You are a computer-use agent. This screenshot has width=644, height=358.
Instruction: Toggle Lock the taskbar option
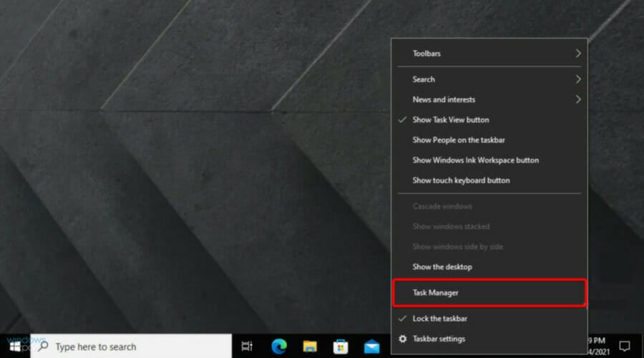(489, 319)
